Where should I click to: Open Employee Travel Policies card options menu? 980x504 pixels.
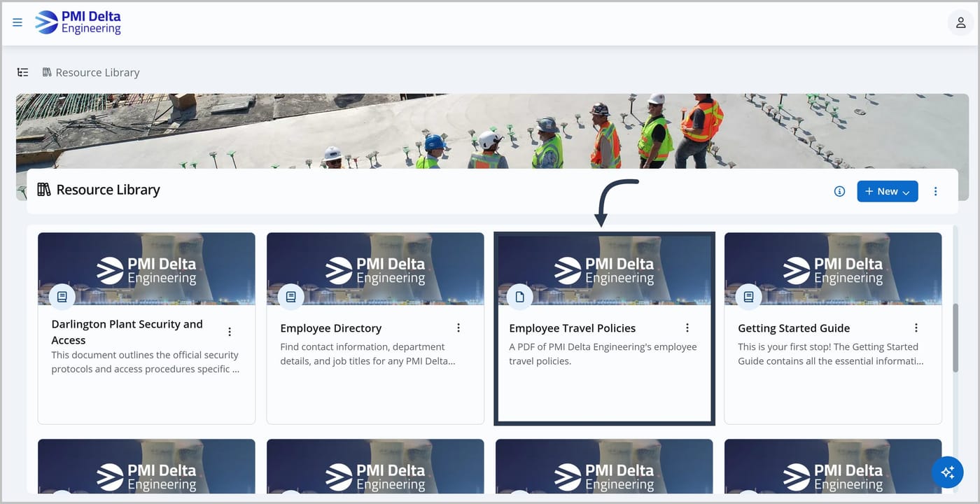687,328
